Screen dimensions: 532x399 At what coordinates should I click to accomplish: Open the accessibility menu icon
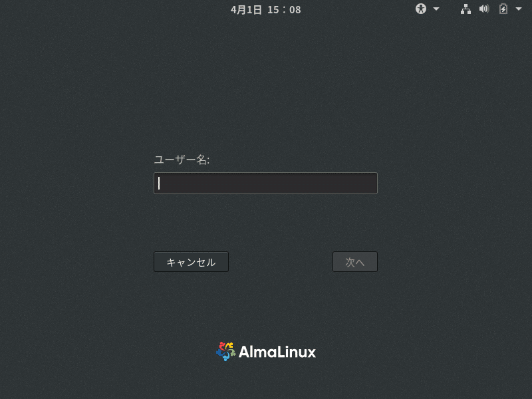click(x=421, y=9)
